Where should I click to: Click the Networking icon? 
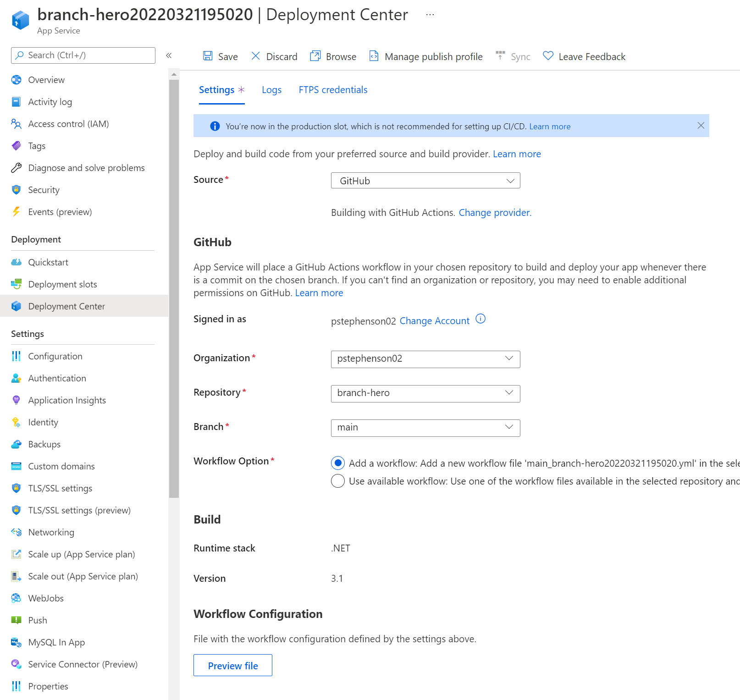(x=17, y=532)
